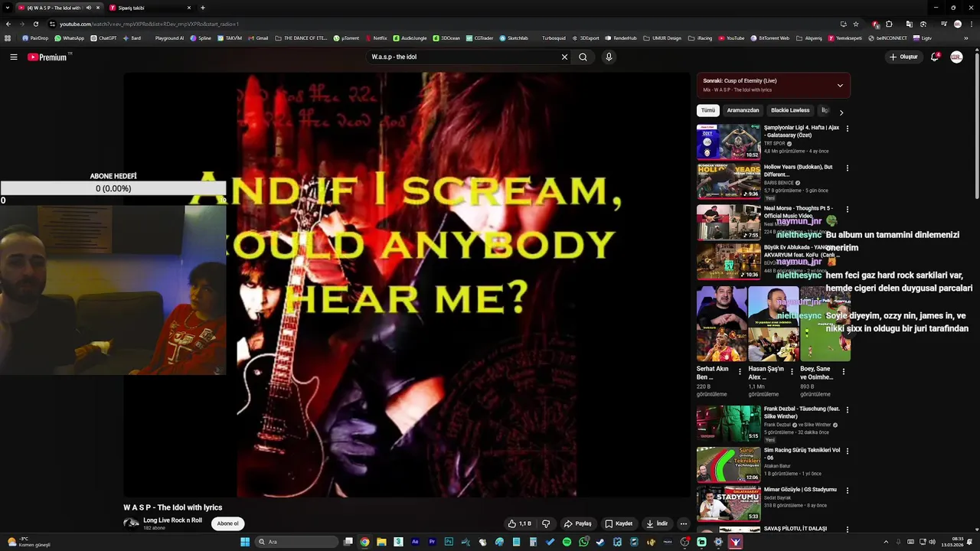Expand the Sonraki: Cusp of Eternity mix
This screenshot has height=551, width=980.
840,85
